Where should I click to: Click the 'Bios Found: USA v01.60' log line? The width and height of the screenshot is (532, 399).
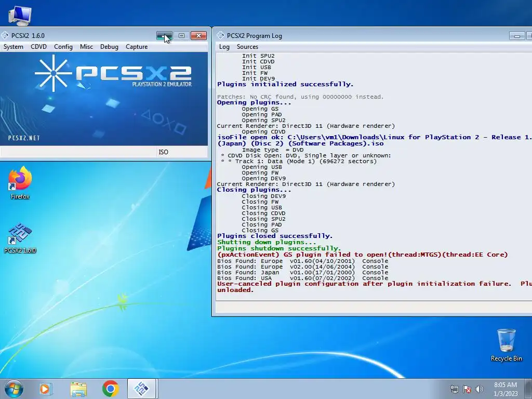(x=303, y=278)
